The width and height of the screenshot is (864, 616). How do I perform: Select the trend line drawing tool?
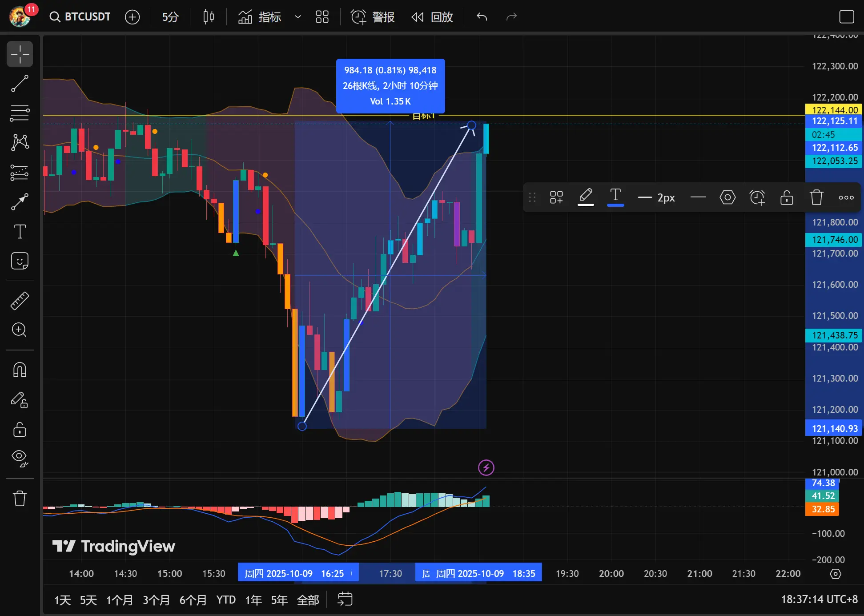pos(20,84)
